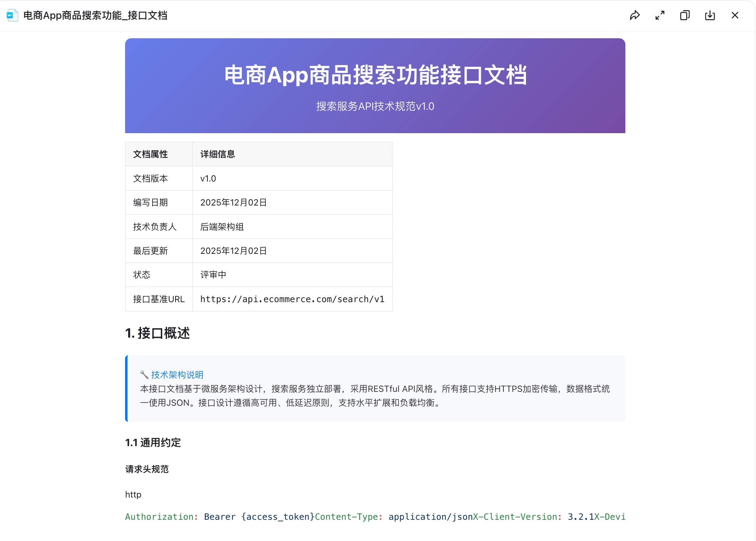Click the status cell 评审中
Screen dimensions: 756x541
(x=213, y=275)
